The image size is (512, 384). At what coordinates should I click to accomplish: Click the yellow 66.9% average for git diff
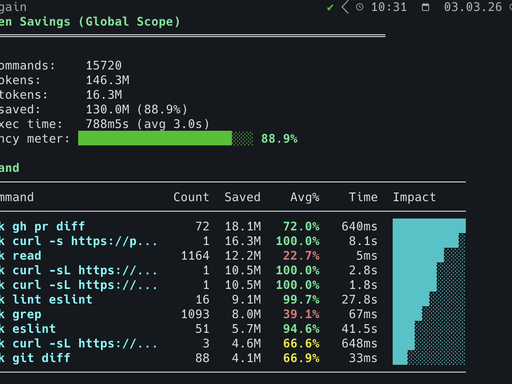pos(301,358)
